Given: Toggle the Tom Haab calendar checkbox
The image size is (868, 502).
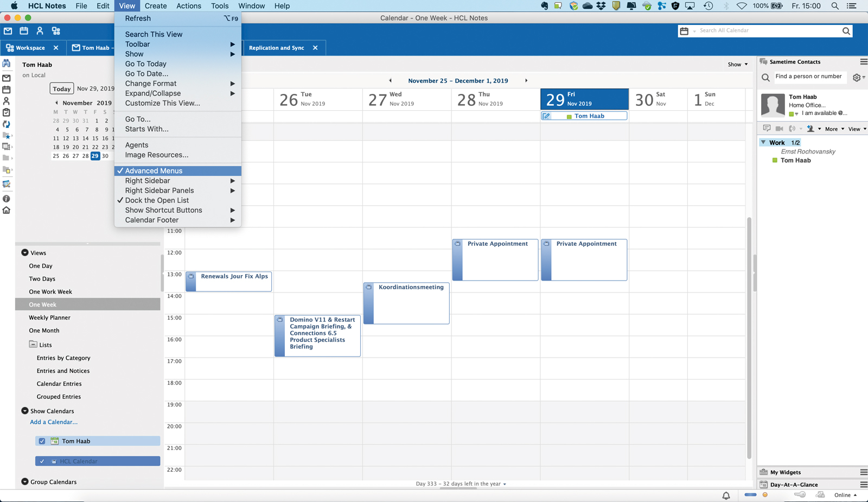Looking at the screenshot, I should click(42, 441).
